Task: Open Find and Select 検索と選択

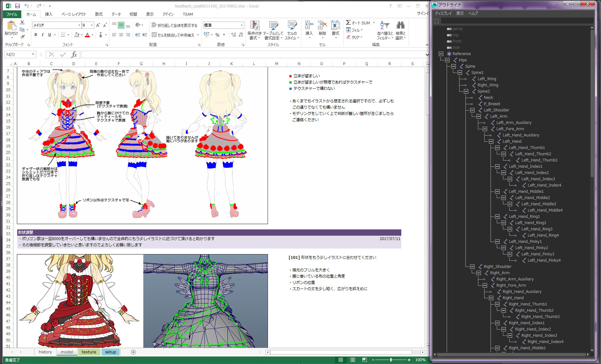Action: point(400,30)
